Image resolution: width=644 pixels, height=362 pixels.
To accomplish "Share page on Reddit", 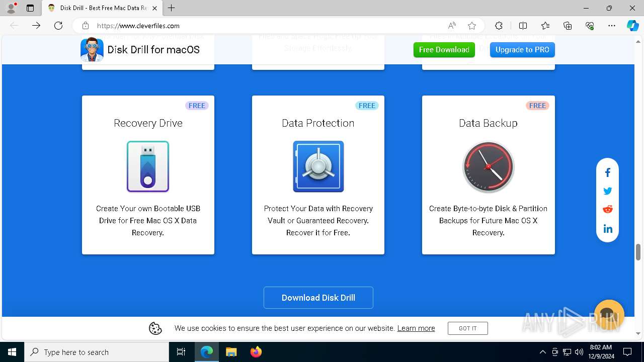I will (607, 209).
